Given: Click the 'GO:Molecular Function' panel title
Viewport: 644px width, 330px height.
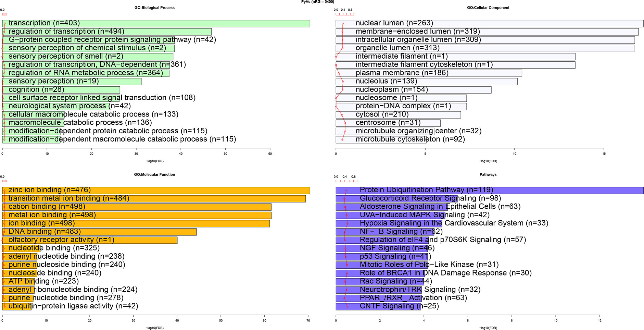Looking at the screenshot, I should pyautogui.click(x=154, y=174).
